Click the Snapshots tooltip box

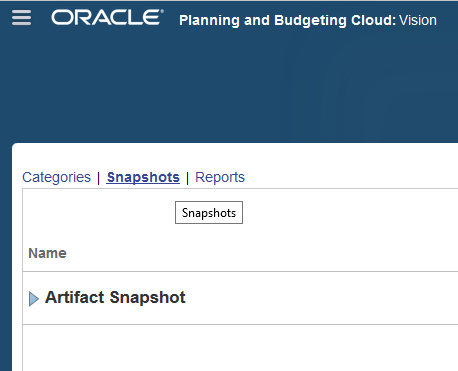209,213
